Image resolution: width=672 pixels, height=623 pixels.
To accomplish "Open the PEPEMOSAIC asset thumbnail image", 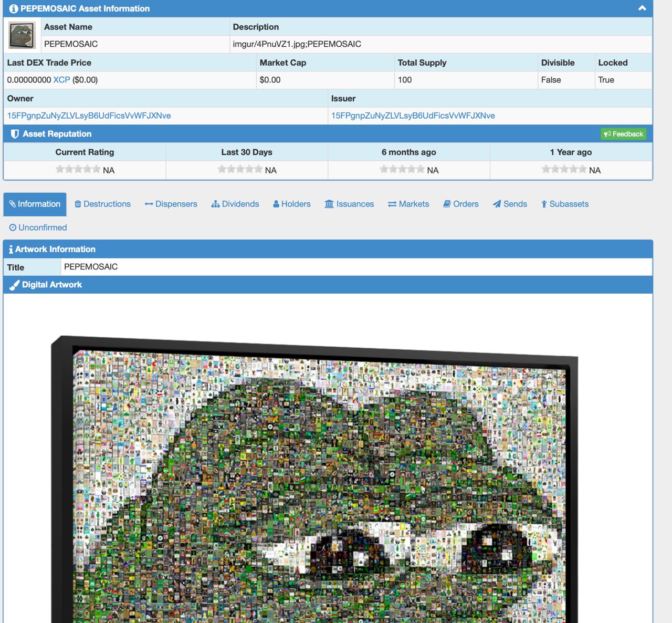I will point(22,35).
